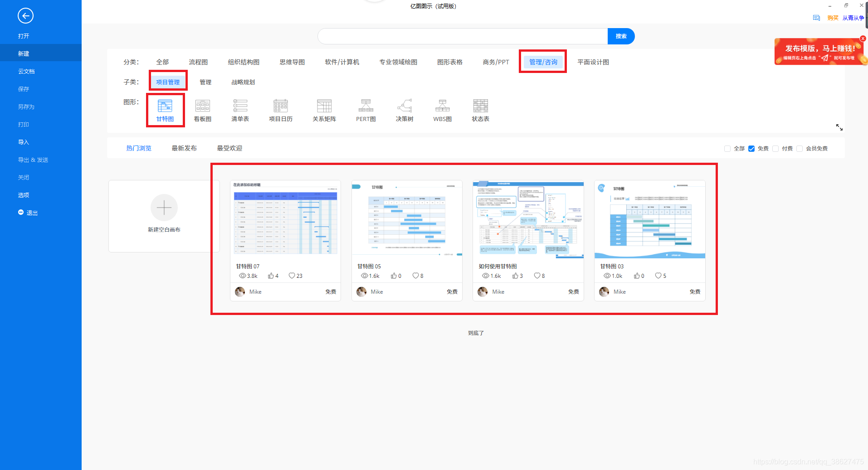Select the 清单表 shape icon

(240, 106)
